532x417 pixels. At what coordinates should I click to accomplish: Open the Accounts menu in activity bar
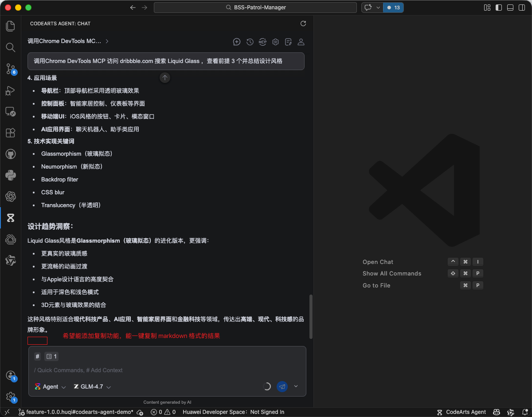tap(11, 376)
